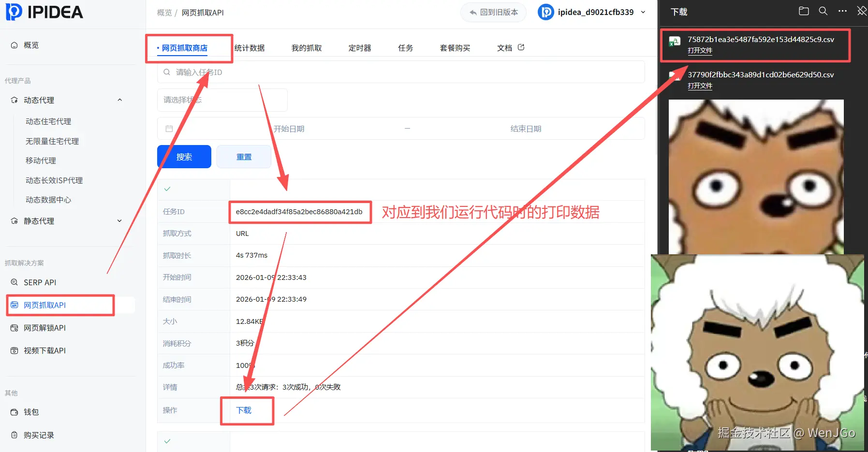This screenshot has height=452, width=868.
Task: Open the 文档 external link tab
Action: pyautogui.click(x=511, y=48)
